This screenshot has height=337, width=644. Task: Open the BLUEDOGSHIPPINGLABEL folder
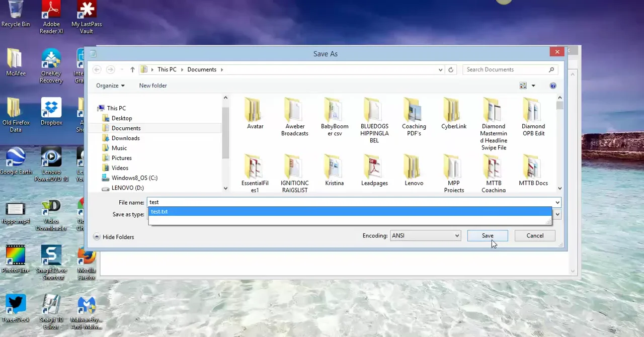374,120
